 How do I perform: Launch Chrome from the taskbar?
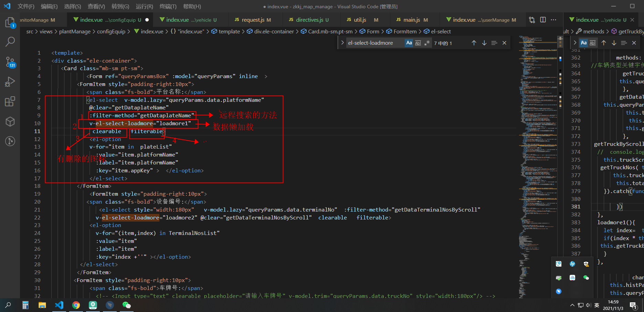coord(76,305)
